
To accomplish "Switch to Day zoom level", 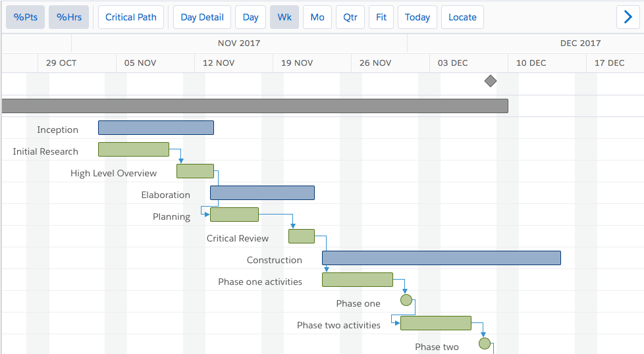I will coord(250,17).
